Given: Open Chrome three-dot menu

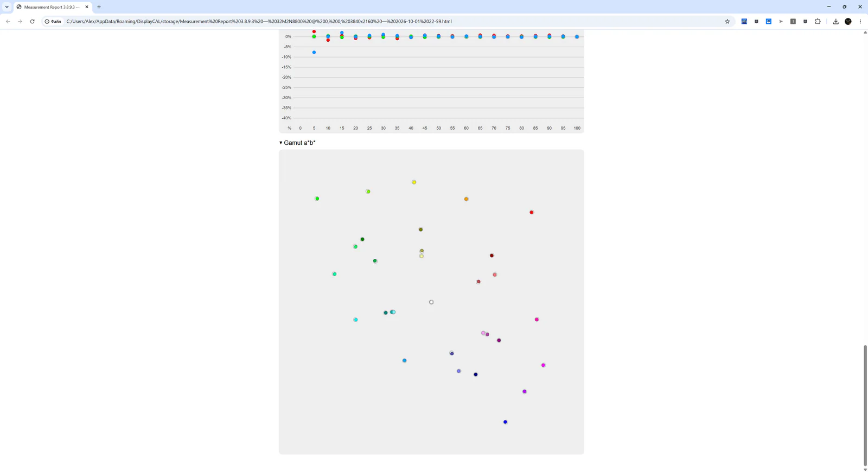Looking at the screenshot, I should tap(860, 21).
